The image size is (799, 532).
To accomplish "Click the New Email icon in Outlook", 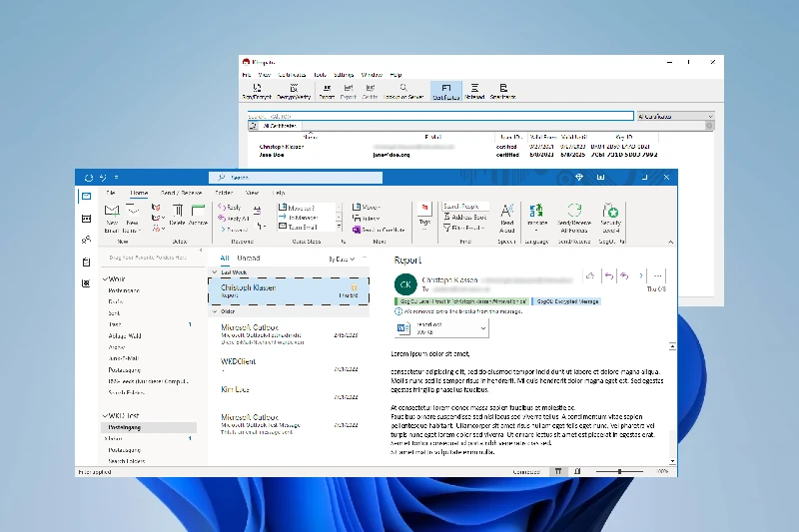I will click(x=112, y=211).
